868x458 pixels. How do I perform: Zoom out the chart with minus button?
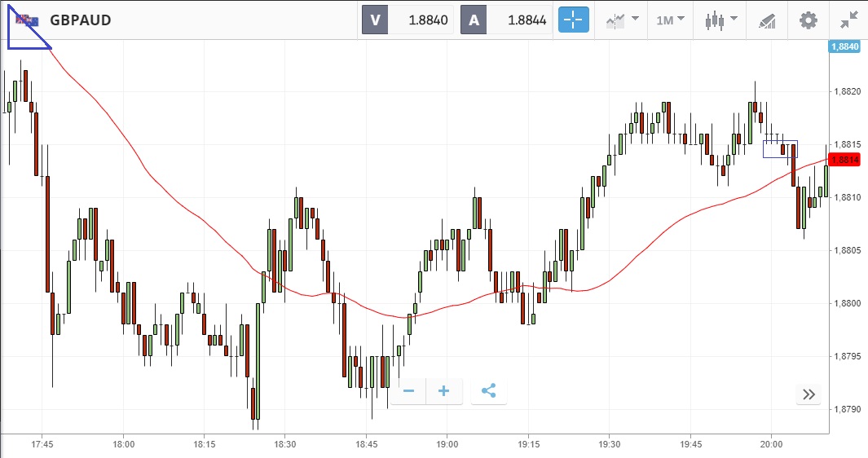(408, 391)
